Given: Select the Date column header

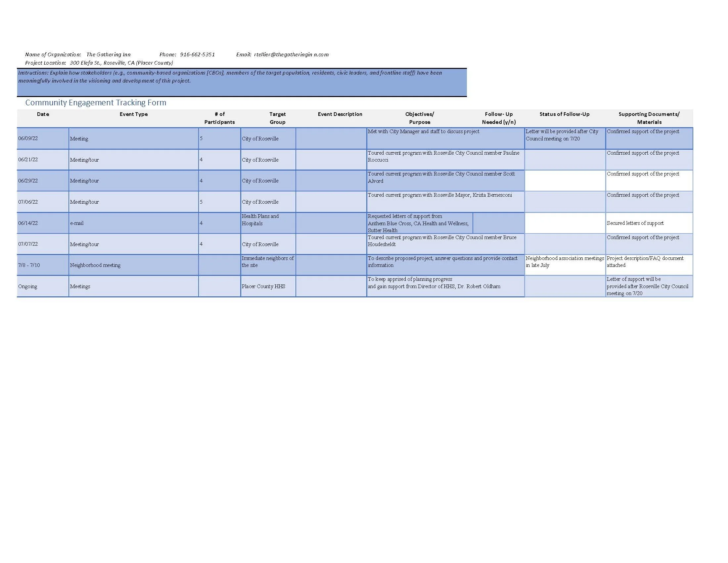Looking at the screenshot, I should coord(43,114).
